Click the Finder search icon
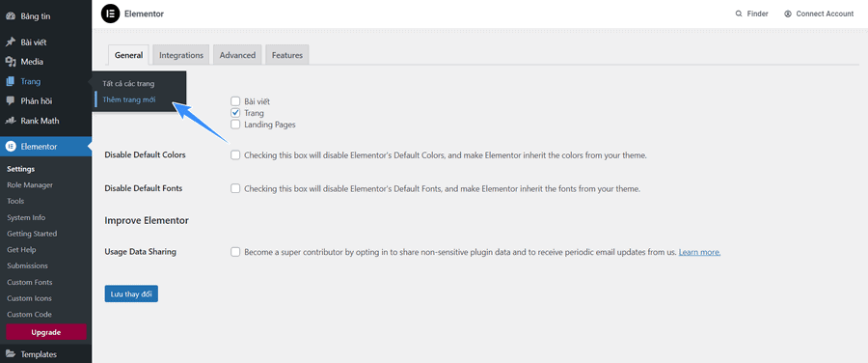This screenshot has height=363, width=868. tap(739, 14)
